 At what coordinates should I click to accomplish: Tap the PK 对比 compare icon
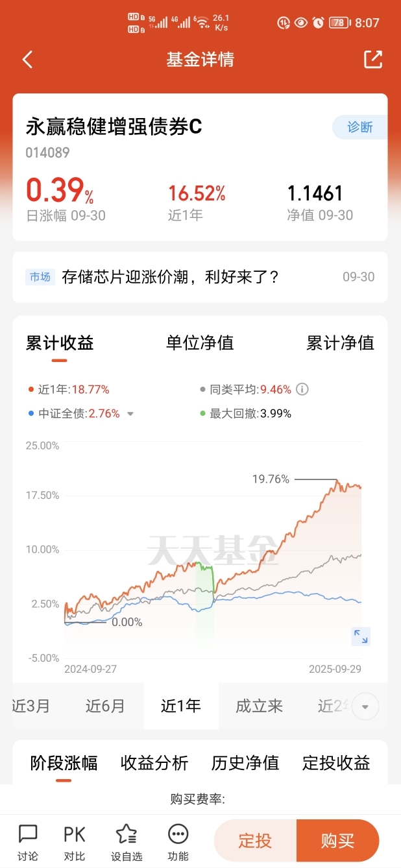pyautogui.click(x=75, y=842)
